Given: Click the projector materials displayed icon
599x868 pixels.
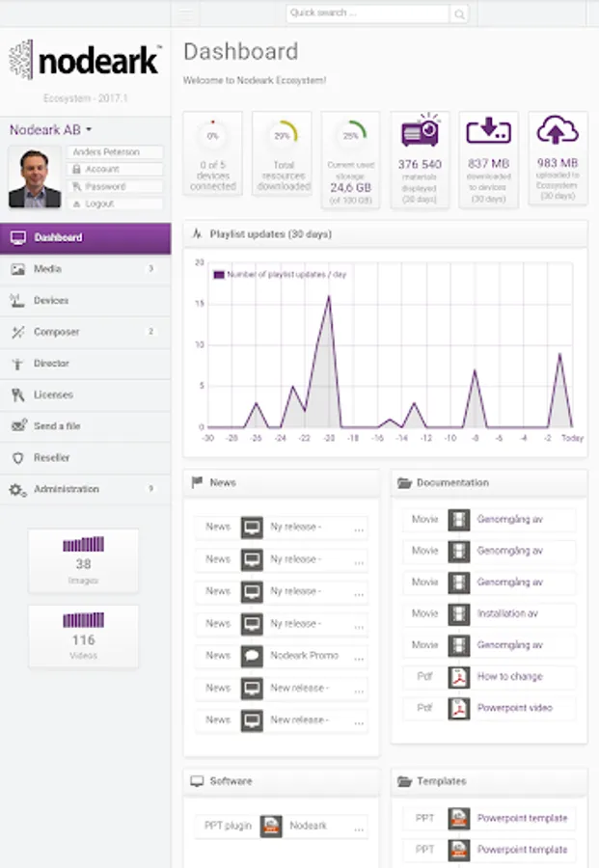Looking at the screenshot, I should (421, 130).
